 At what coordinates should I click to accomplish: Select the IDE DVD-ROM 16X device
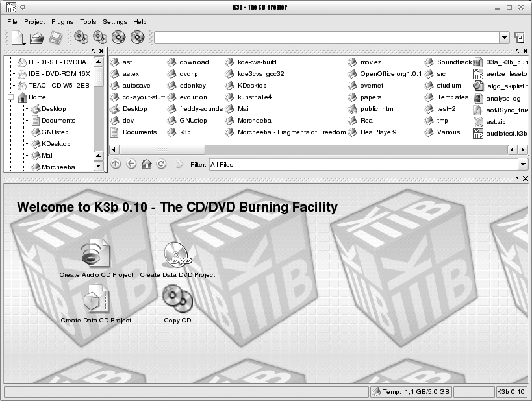55,73
